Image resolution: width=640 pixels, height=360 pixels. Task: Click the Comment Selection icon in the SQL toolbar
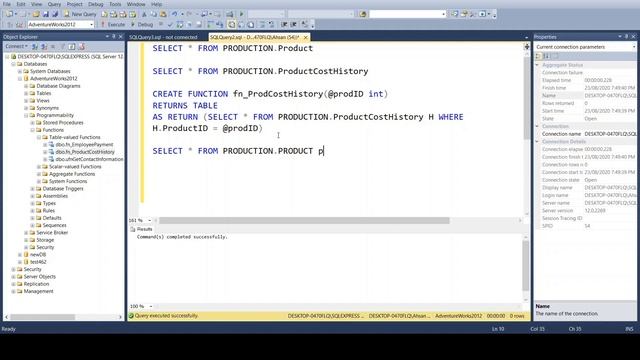[x=262, y=24]
